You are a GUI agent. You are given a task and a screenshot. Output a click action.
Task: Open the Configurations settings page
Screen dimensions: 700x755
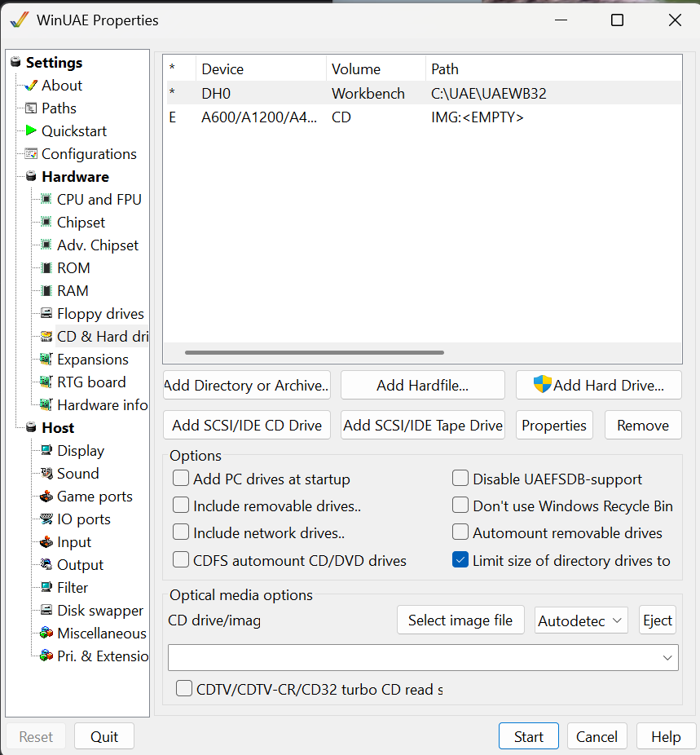pyautogui.click(x=89, y=154)
